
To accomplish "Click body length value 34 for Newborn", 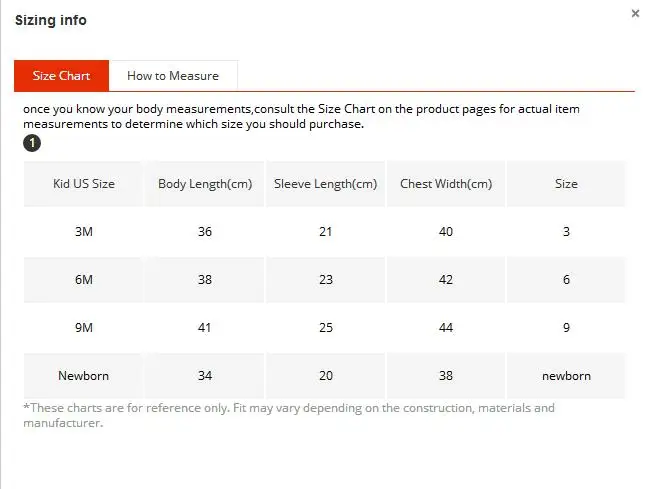I will click(205, 376).
